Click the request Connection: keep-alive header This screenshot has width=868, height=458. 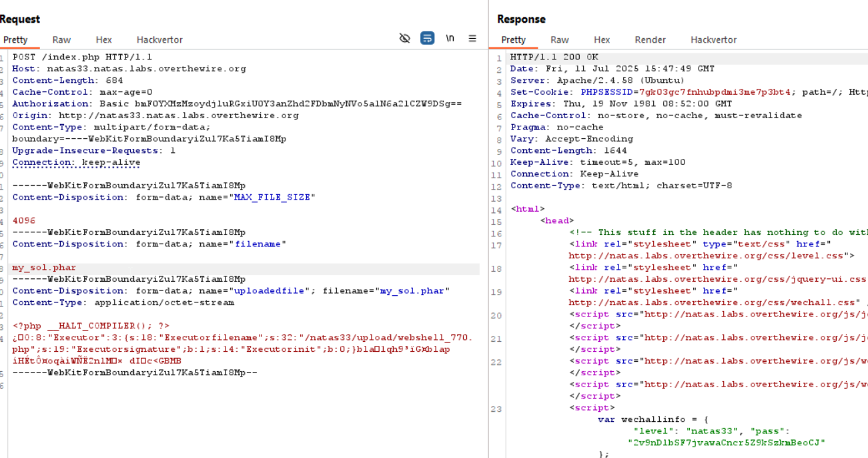[x=76, y=162]
